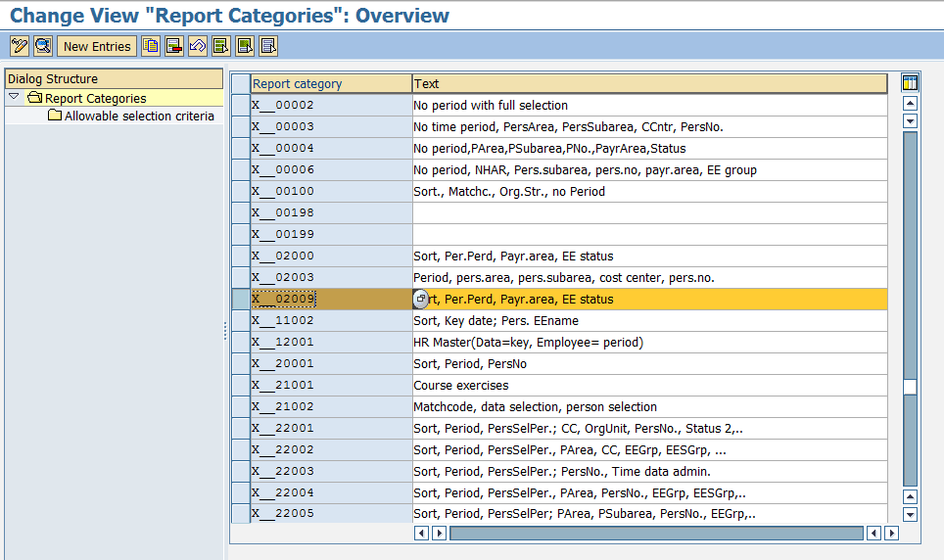The image size is (944, 560).
Task: Click the X__21002 report category cell
Action: (x=331, y=406)
